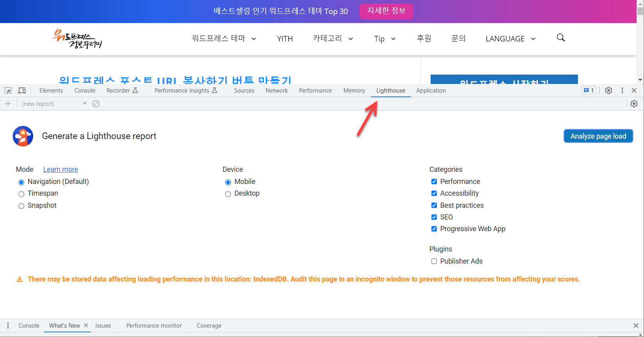Open the (new report) dropdown

(x=54, y=104)
